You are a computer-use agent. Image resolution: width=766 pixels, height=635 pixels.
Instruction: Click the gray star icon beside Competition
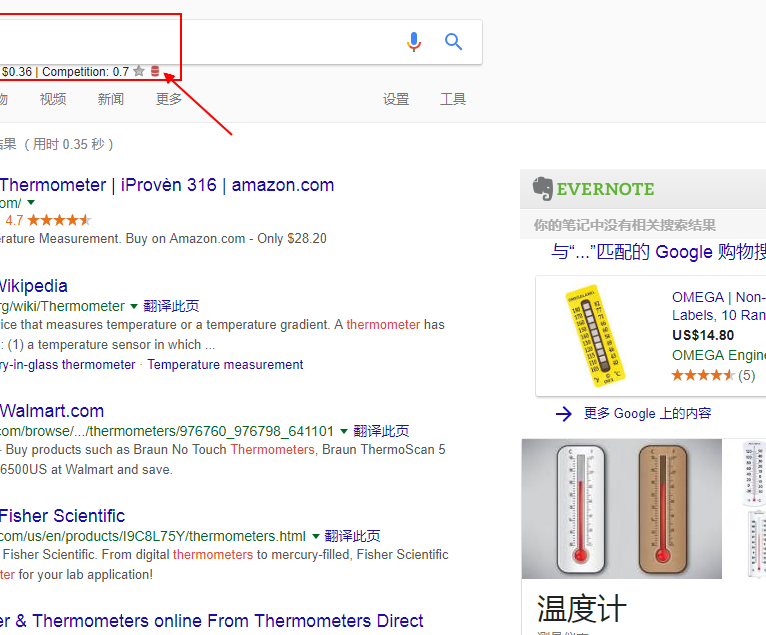(139, 72)
